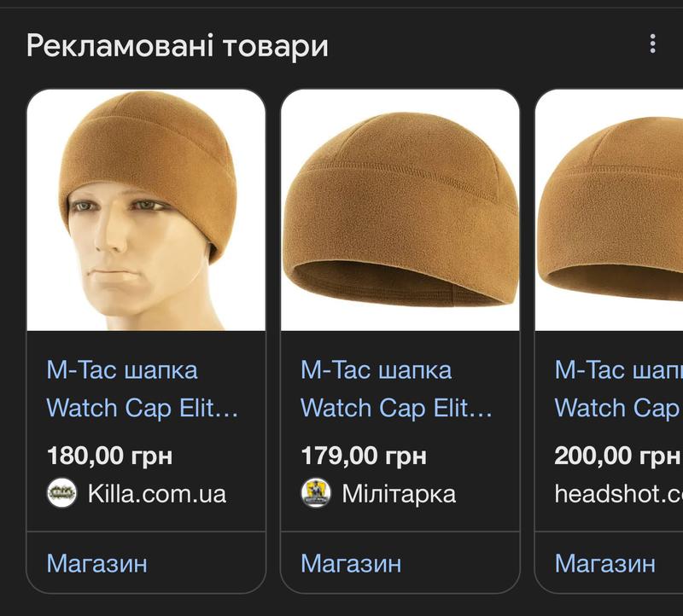Open Магазин link under Killa.com.ua
Viewport: 683px width, 616px height.
coord(97,563)
